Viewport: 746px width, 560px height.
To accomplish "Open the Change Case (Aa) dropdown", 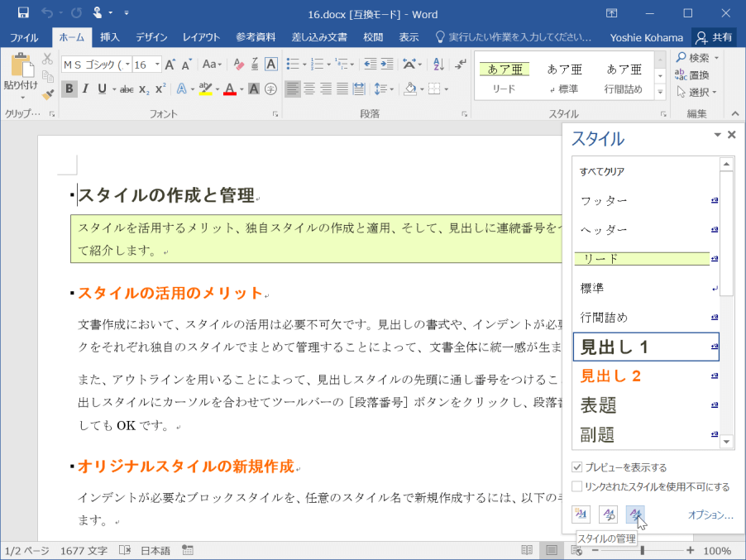I will tap(212, 64).
